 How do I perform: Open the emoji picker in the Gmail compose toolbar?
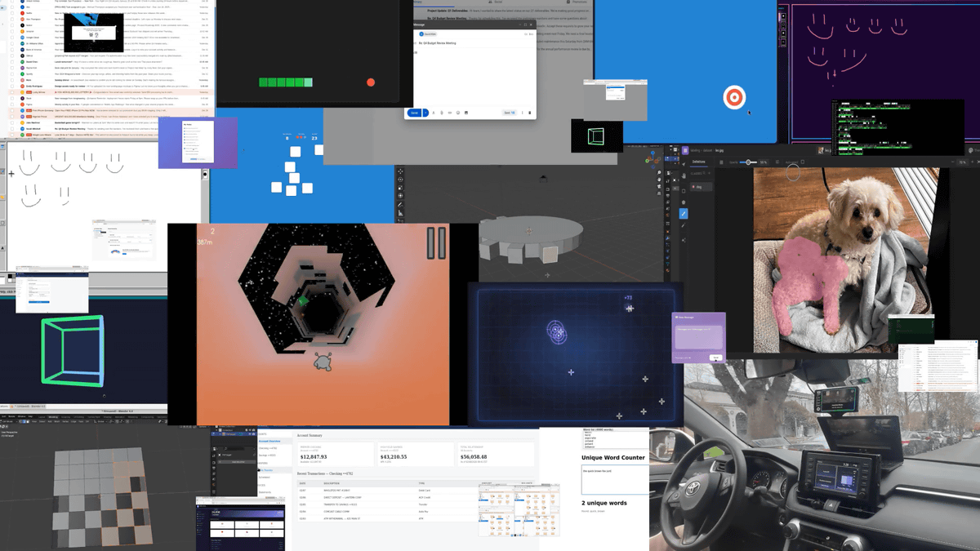tap(458, 113)
